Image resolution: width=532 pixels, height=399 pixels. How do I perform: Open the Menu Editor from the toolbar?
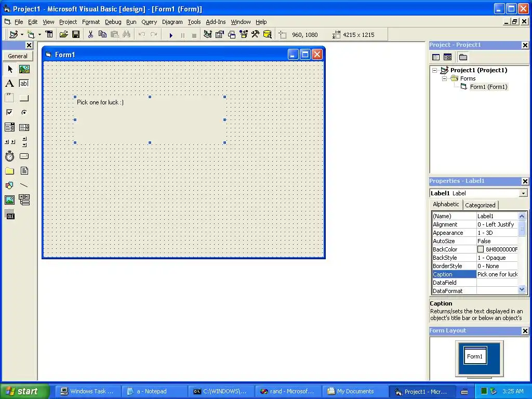tap(49, 34)
